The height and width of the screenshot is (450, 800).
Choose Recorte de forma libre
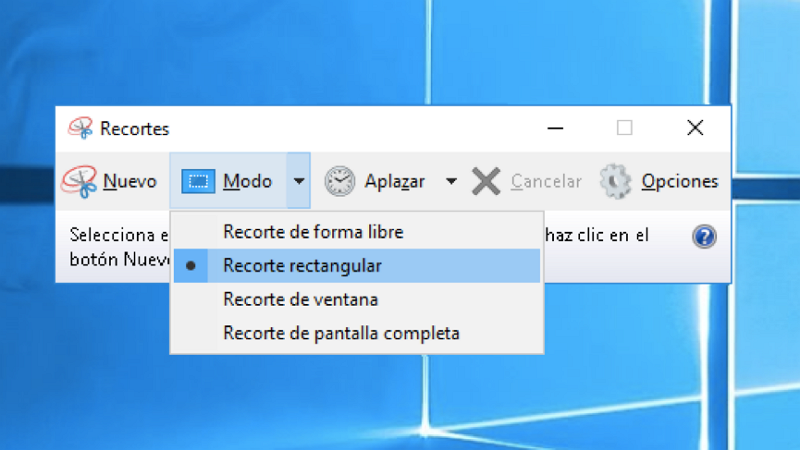pyautogui.click(x=313, y=232)
